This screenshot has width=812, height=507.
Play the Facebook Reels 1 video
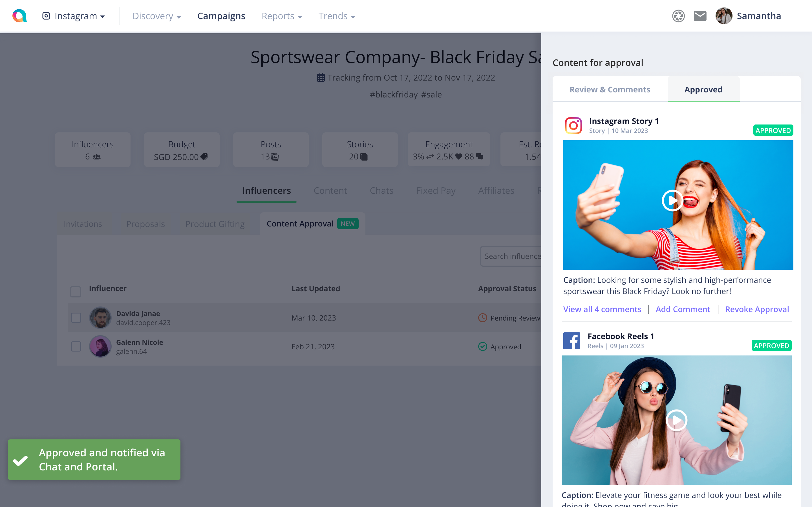click(x=676, y=420)
